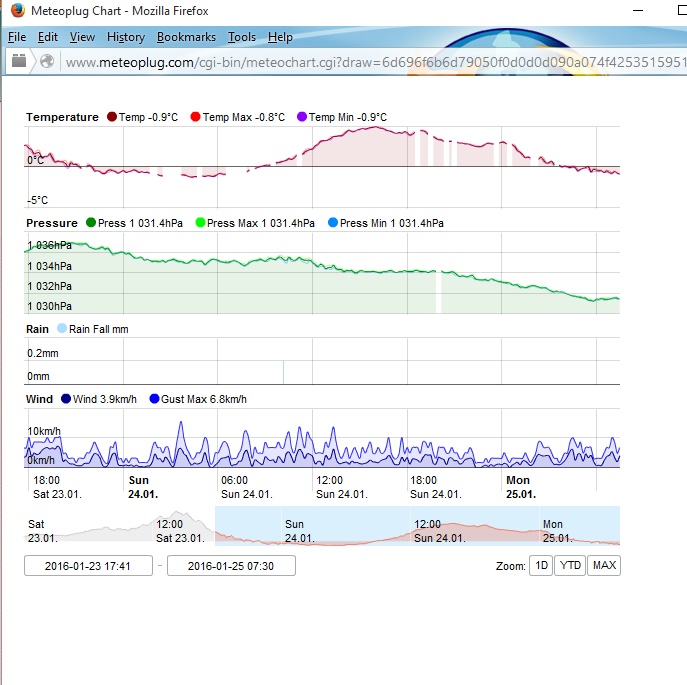Screen dimensions: 687x685
Task: Click the blue selected range in the navigator timeline
Action: (x=416, y=525)
